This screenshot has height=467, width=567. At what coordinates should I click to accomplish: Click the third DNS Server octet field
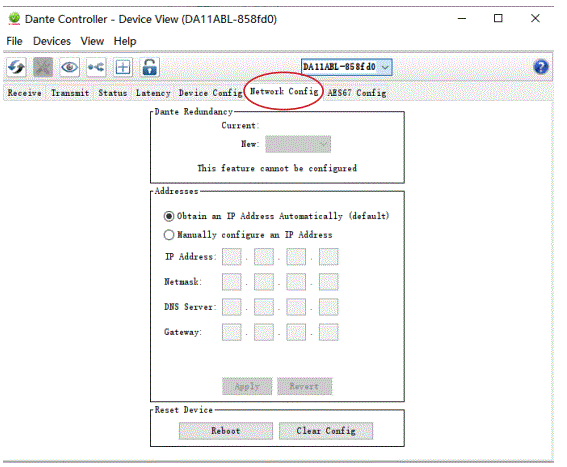coord(296,307)
